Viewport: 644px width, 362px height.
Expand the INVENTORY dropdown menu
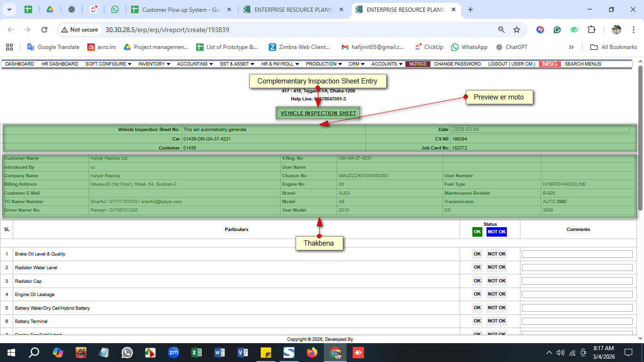(154, 64)
